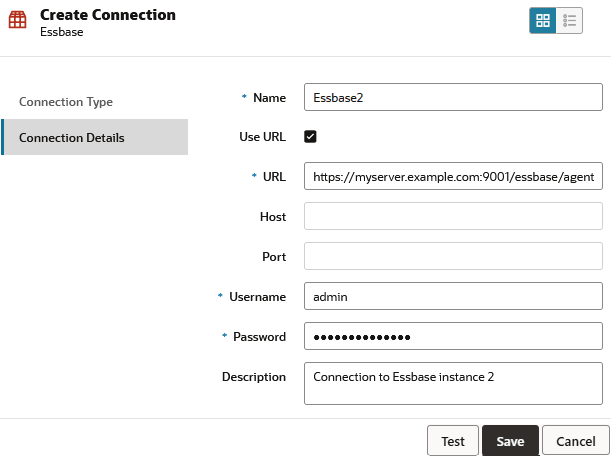Viewport: 615px width, 457px height.
Task: Save the Essbase2 connection
Action: pyautogui.click(x=510, y=441)
